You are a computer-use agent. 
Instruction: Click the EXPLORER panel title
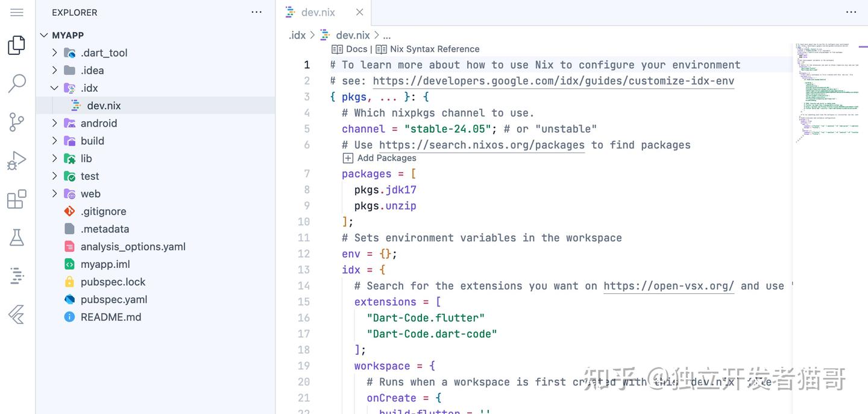point(74,12)
